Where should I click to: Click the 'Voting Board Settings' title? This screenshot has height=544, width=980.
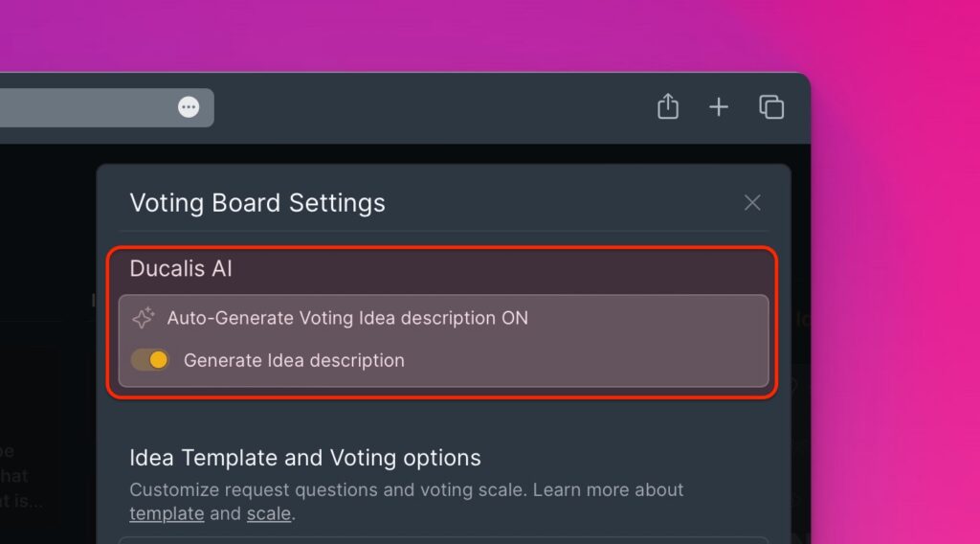pyautogui.click(x=257, y=203)
